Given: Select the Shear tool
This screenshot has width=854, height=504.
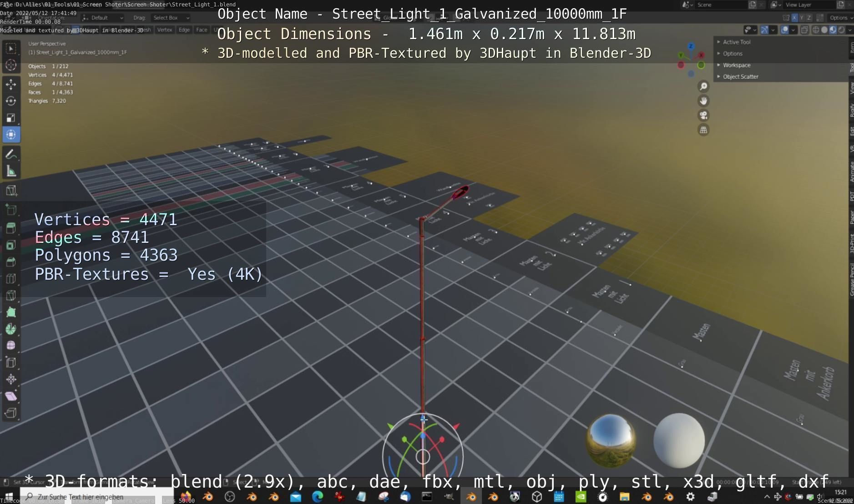Looking at the screenshot, I should pos(11,396).
